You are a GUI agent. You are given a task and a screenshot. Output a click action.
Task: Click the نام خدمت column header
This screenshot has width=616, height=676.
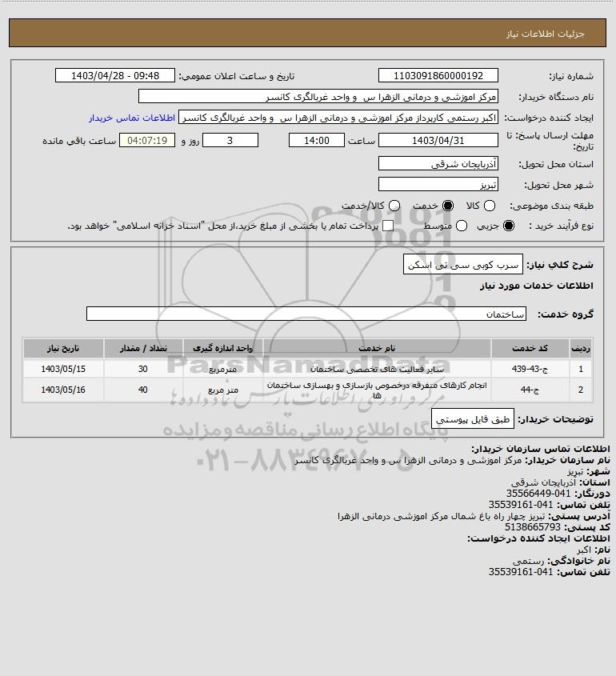click(x=377, y=348)
